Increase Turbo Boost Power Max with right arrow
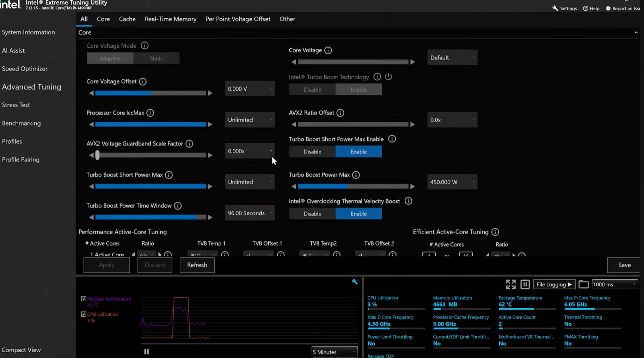This screenshot has width=644, height=358. (x=412, y=186)
